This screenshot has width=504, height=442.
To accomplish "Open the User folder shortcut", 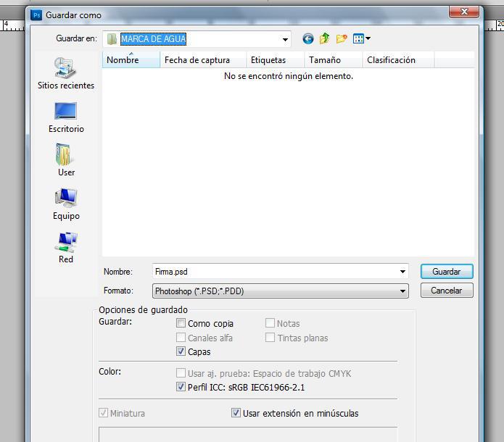I will (66, 159).
